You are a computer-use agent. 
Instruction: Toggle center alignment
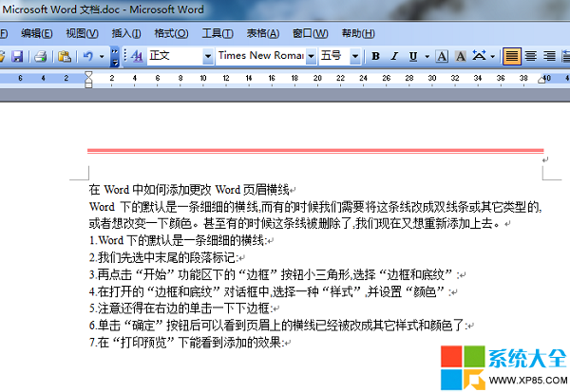(531, 56)
